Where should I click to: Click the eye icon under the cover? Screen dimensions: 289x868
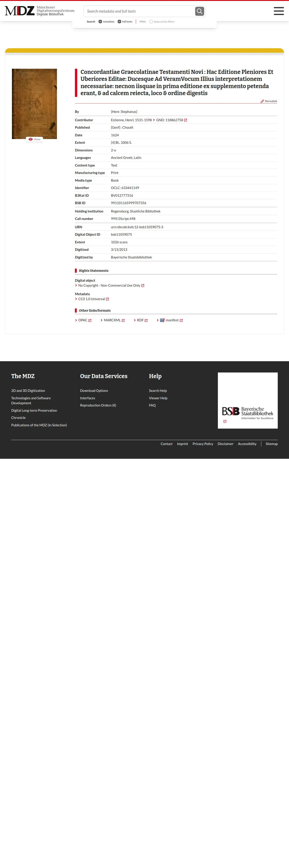point(31,139)
